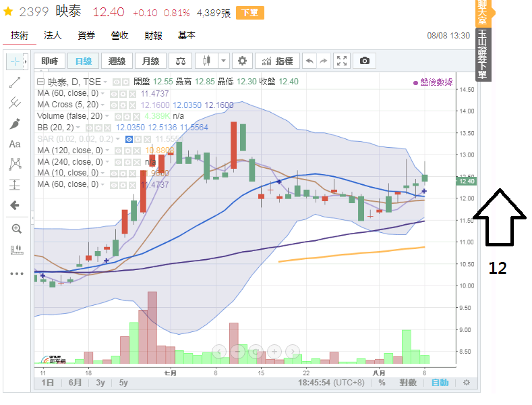Show the hidden SAR indicator

[x=129, y=139]
